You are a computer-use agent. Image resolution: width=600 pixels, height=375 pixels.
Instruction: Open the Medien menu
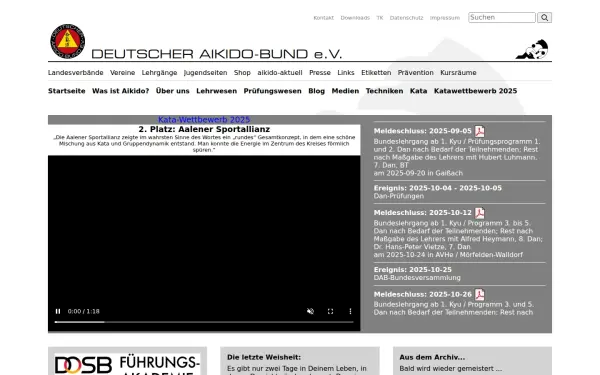pyautogui.click(x=345, y=91)
